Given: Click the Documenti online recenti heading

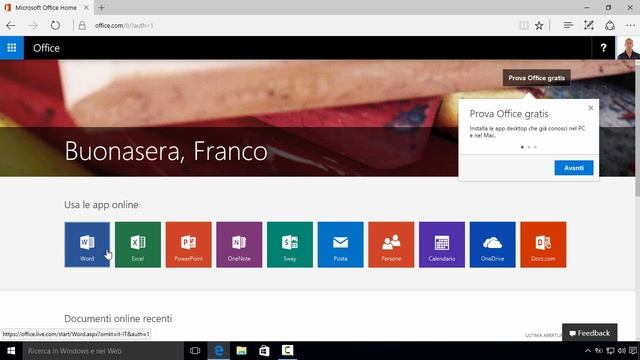Looking at the screenshot, I should pos(118,318).
